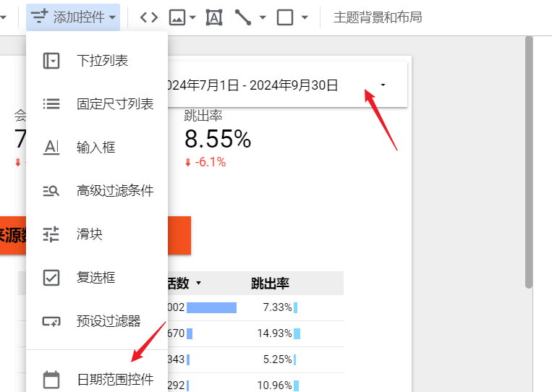Image resolution: width=552 pixels, height=392 pixels.
Task: Choose 固定尺寸列表 from the control menu
Action: point(97,104)
